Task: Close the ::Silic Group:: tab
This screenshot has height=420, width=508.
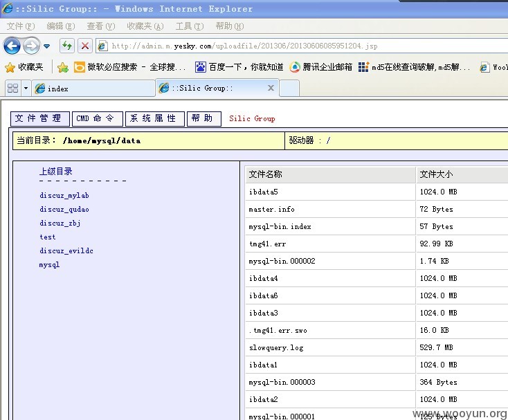Action: point(271,88)
